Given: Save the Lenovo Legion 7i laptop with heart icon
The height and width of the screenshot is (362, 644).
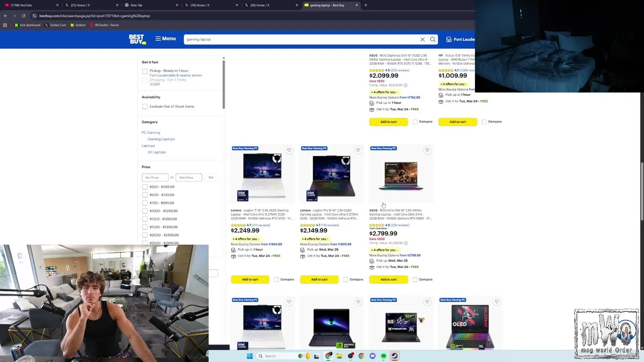Looking at the screenshot, I should pyautogui.click(x=289, y=150).
